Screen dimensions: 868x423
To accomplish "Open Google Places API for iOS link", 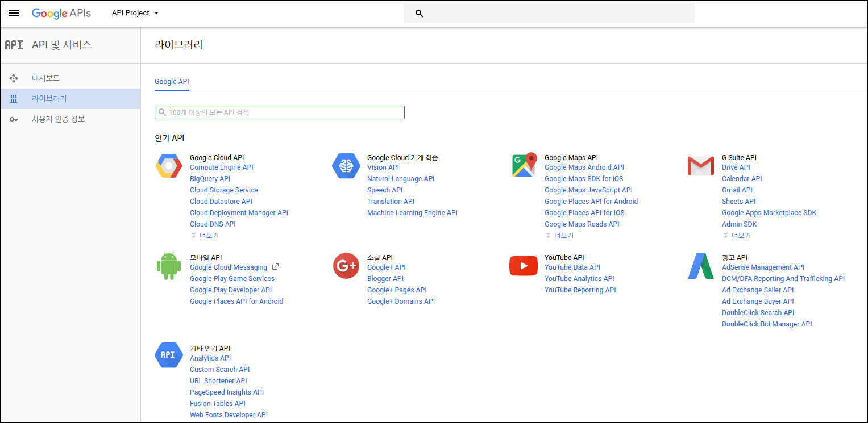I will 584,213.
